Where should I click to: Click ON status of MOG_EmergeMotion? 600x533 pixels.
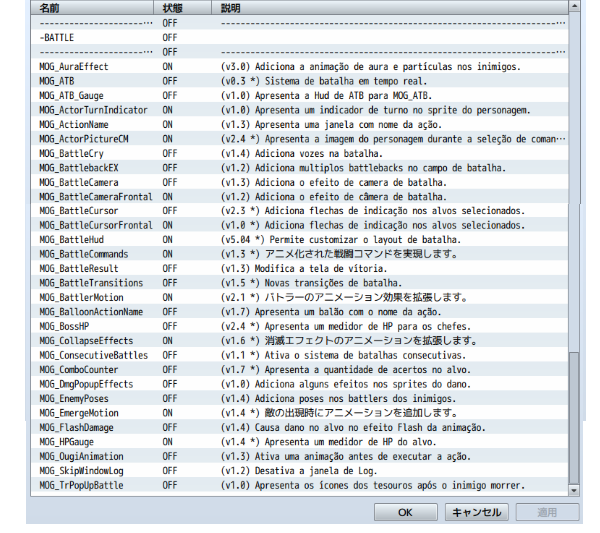167,413
